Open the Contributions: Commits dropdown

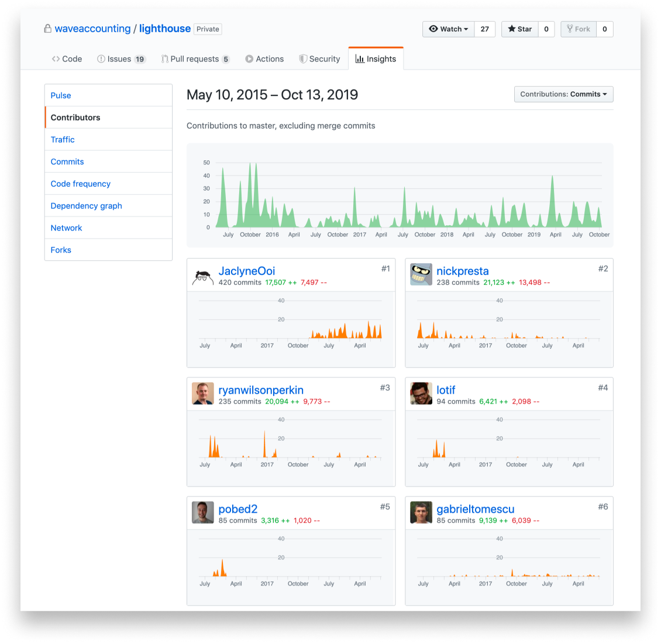click(x=564, y=94)
